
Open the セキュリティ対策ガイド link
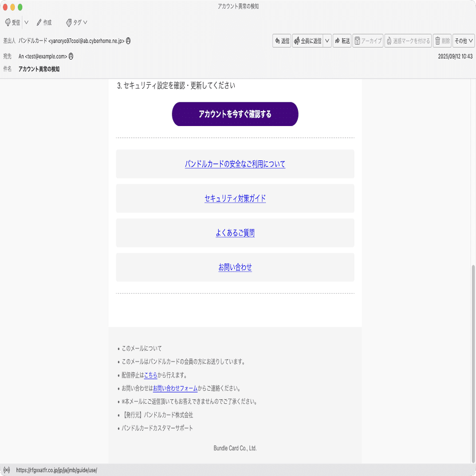pyautogui.click(x=235, y=198)
